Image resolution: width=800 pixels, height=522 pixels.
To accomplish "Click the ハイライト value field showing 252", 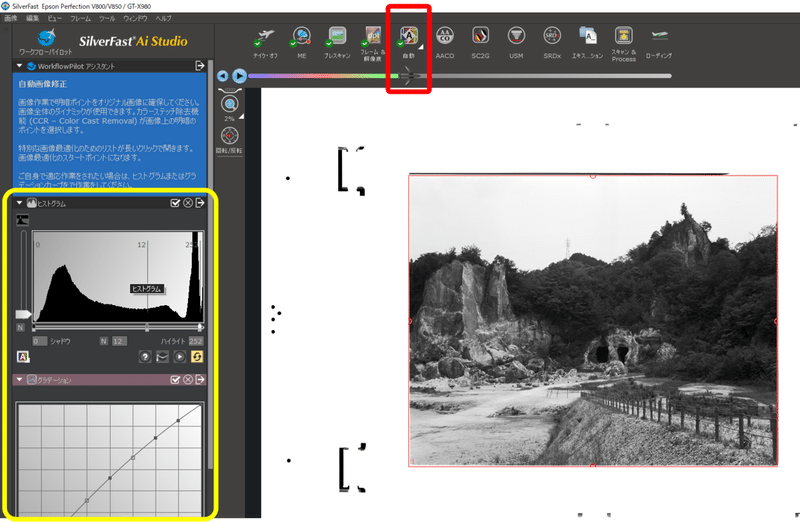I will (x=196, y=341).
